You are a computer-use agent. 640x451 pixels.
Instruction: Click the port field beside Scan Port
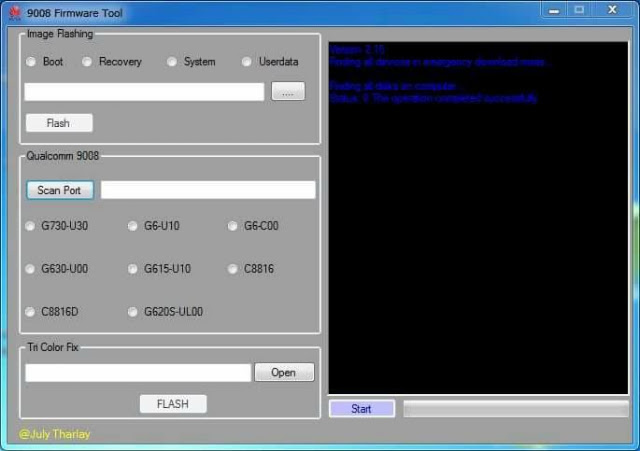[x=208, y=190]
